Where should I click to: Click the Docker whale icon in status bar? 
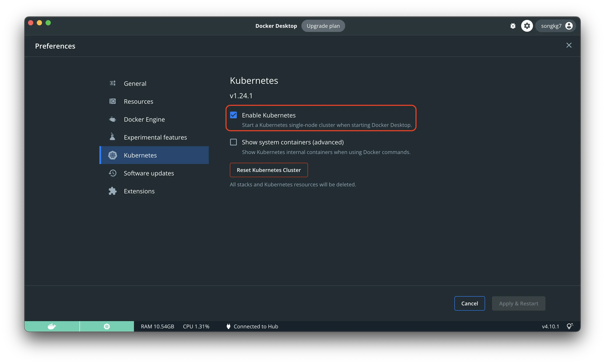click(x=52, y=326)
